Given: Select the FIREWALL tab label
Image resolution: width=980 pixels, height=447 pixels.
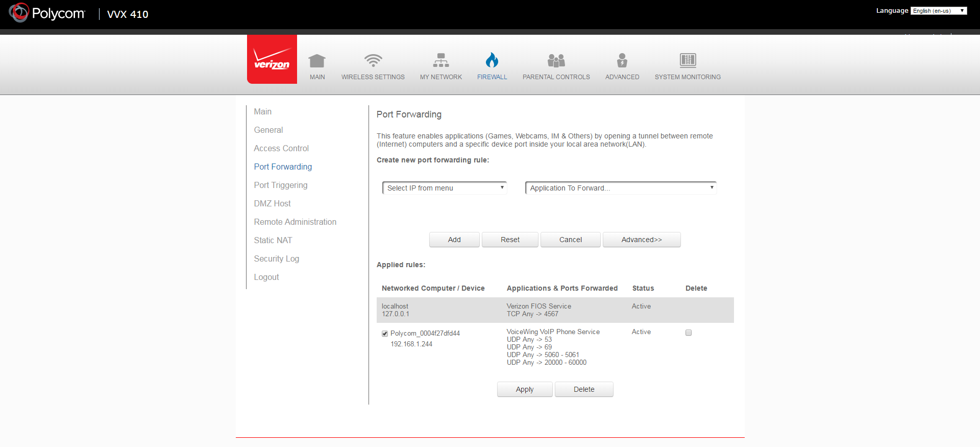Looking at the screenshot, I should (492, 77).
